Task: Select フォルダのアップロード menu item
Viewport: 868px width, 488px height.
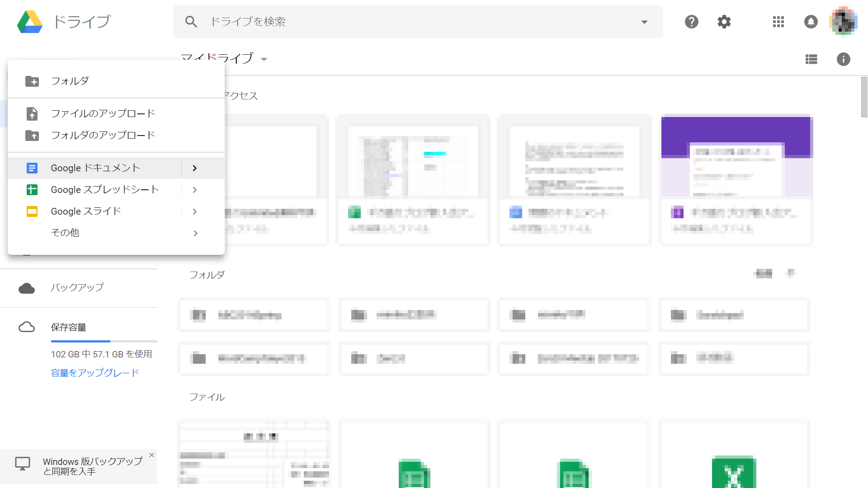Action: [x=116, y=136]
